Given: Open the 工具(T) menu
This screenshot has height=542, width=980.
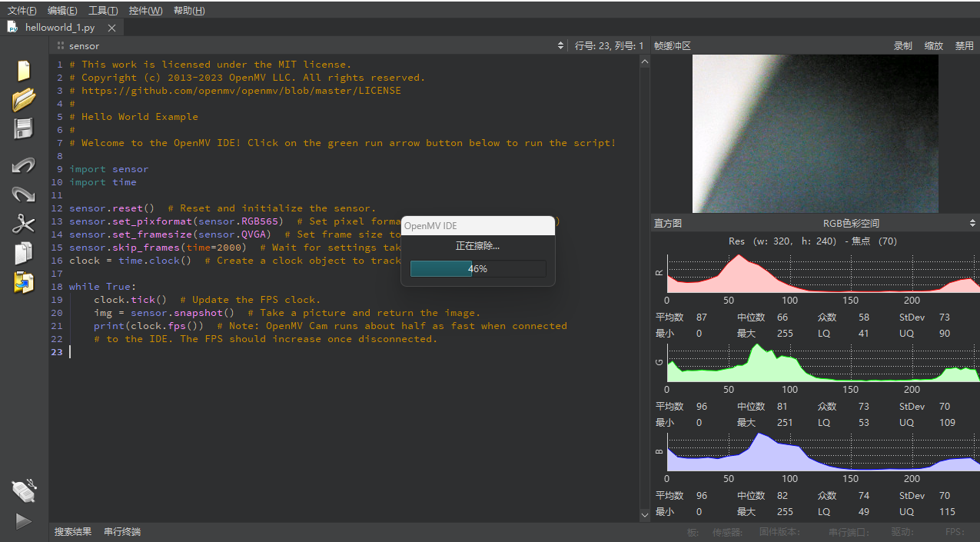Looking at the screenshot, I should pos(103,10).
